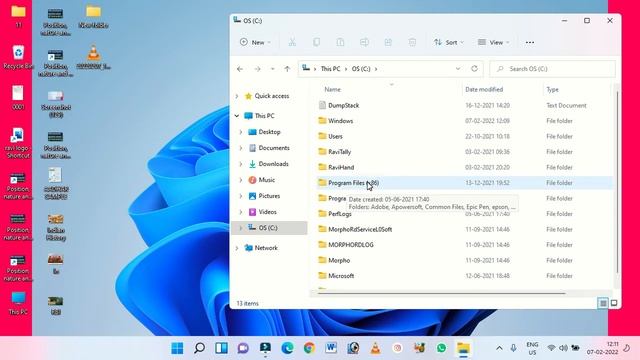Screen dimensions: 640x360
Task: Select Recycle Bin on desktop
Action: [18, 57]
